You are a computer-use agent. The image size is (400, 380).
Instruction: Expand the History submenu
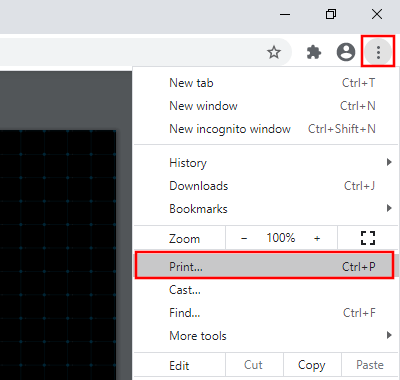[266, 163]
